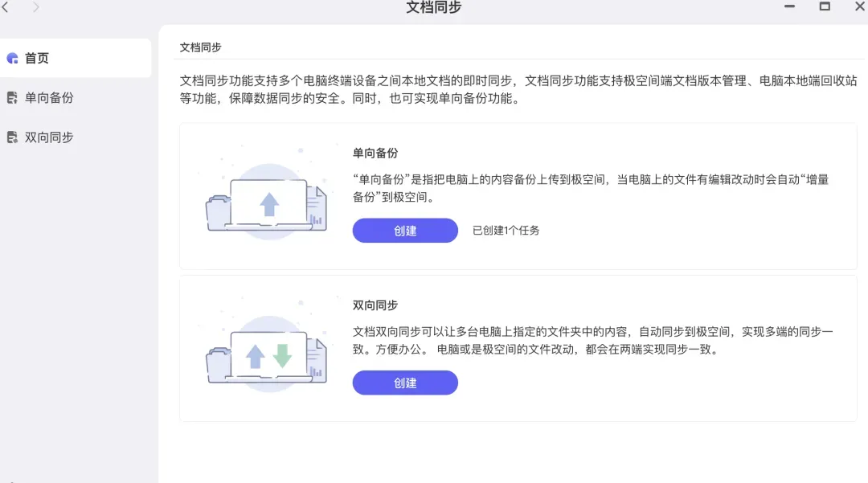Click the 首页 sidebar icon
The image size is (868, 483).
12,58
